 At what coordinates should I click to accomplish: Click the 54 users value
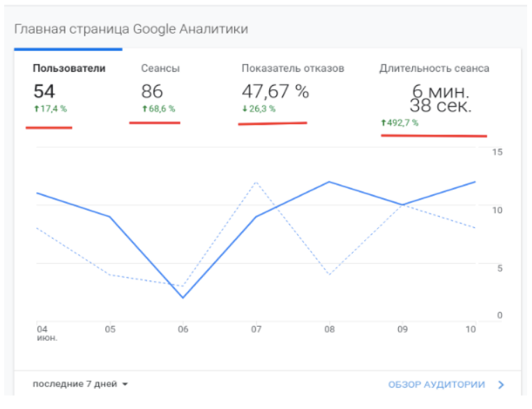point(44,91)
